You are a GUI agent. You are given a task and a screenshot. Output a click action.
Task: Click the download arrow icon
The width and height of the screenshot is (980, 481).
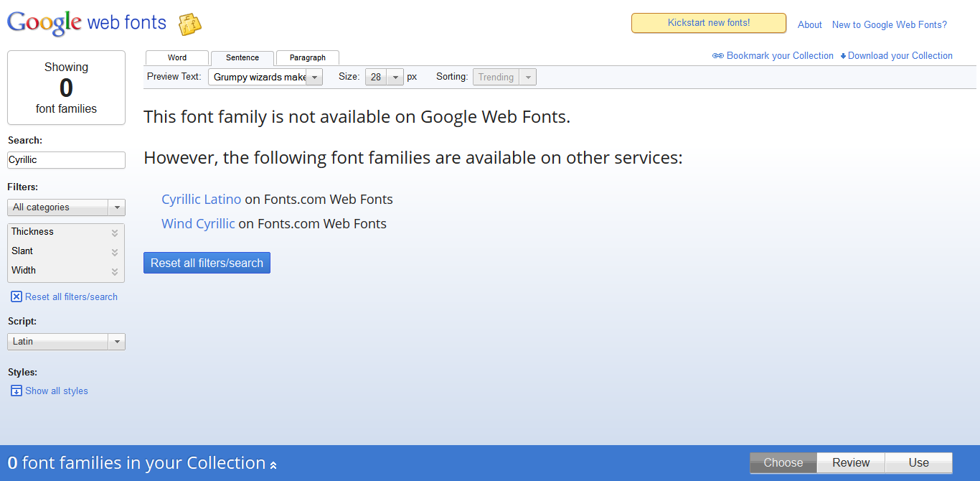[x=844, y=56]
